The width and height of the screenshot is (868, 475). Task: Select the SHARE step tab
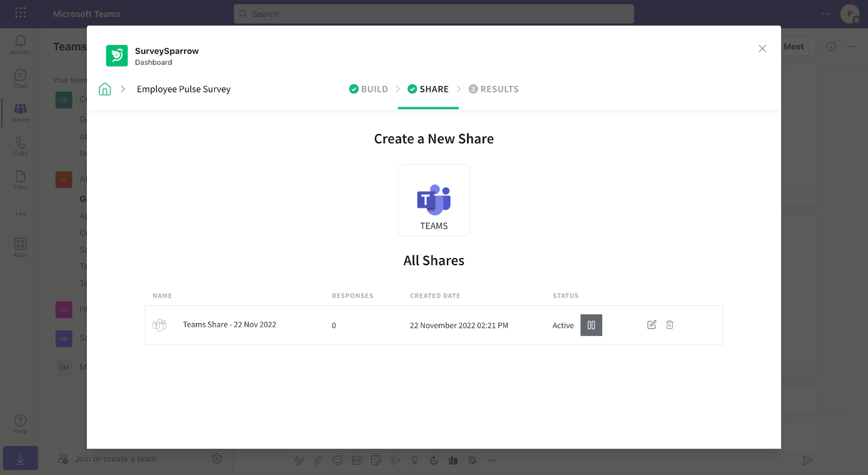428,89
